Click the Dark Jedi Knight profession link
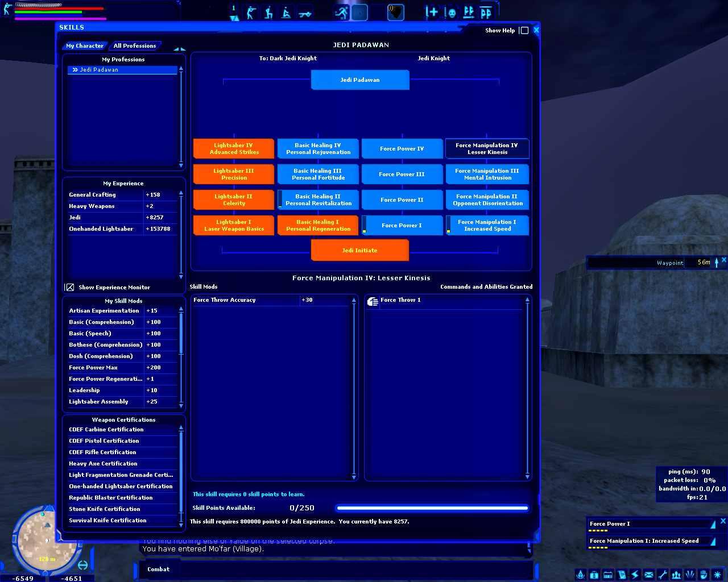Image resolution: width=728 pixels, height=582 pixels. pos(288,58)
